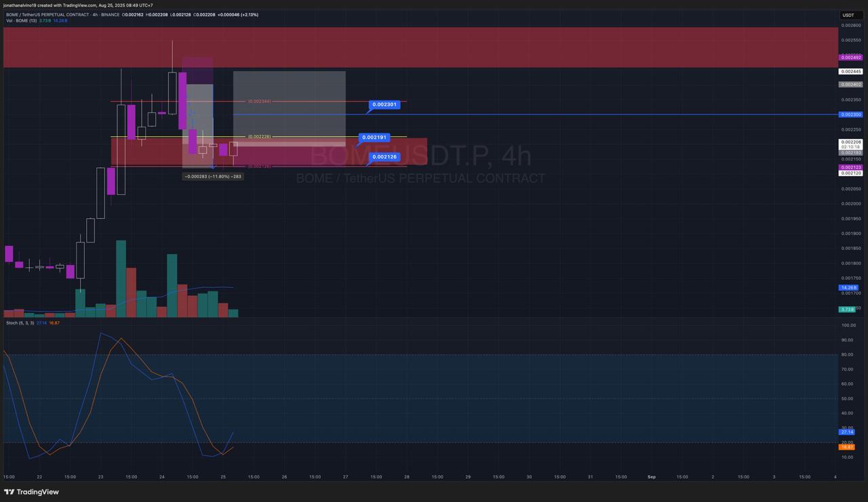Select the Vol · BOME (13) indicator legend
Screen dimensions: 868x502
point(22,21)
